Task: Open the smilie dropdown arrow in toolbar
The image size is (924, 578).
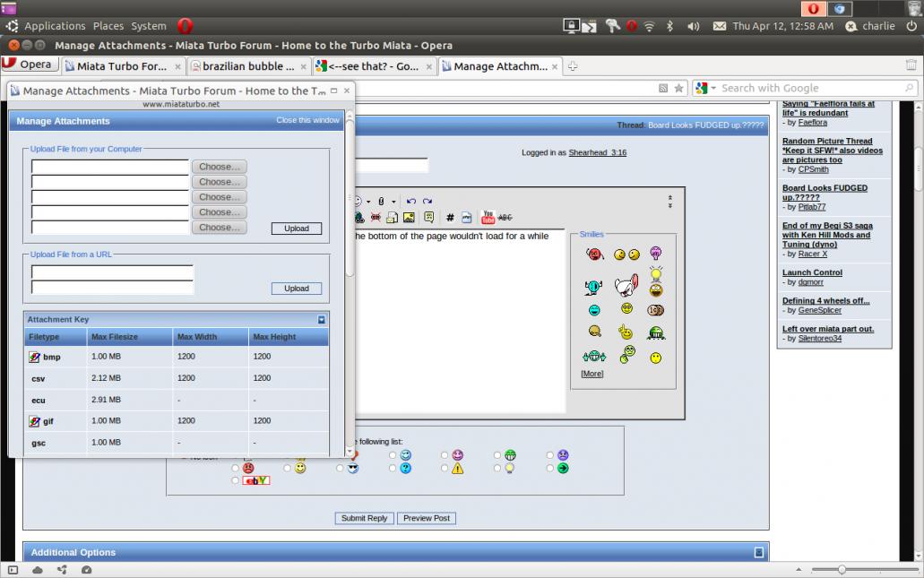Action: (x=368, y=202)
